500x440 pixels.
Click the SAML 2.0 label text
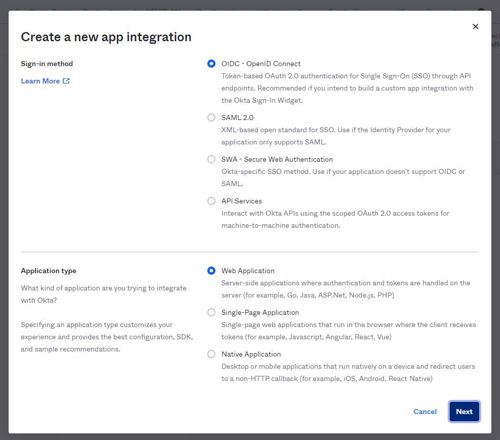[x=237, y=118]
